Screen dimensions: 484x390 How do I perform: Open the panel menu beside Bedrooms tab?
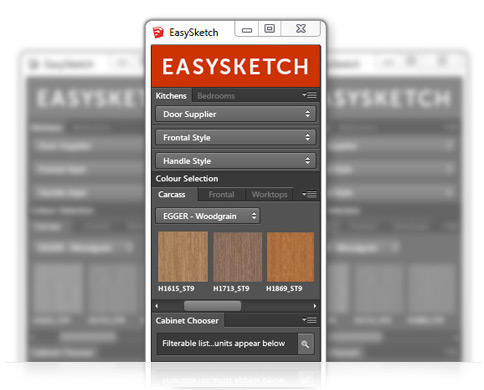coord(310,95)
